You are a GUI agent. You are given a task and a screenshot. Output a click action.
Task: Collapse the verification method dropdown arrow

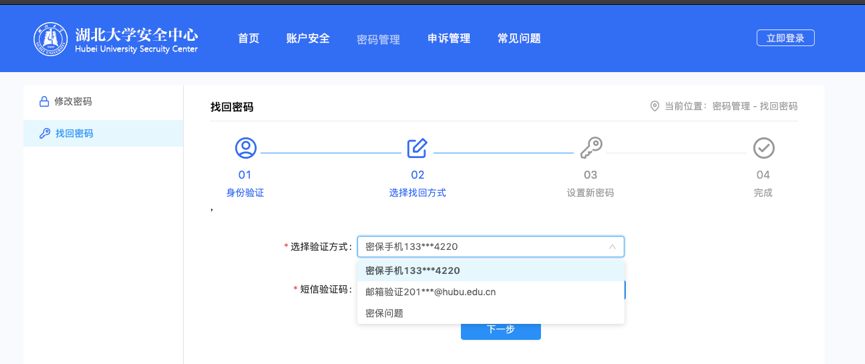pyautogui.click(x=612, y=247)
